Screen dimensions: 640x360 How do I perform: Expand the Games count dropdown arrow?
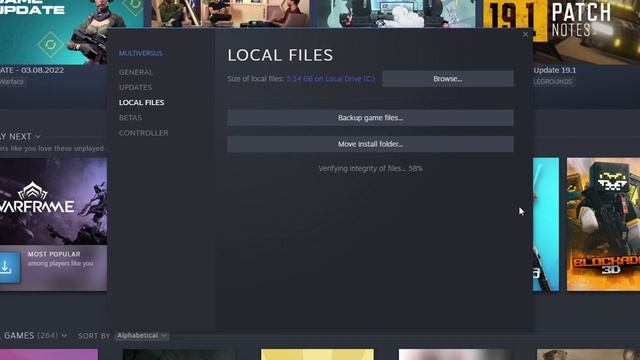point(64,336)
